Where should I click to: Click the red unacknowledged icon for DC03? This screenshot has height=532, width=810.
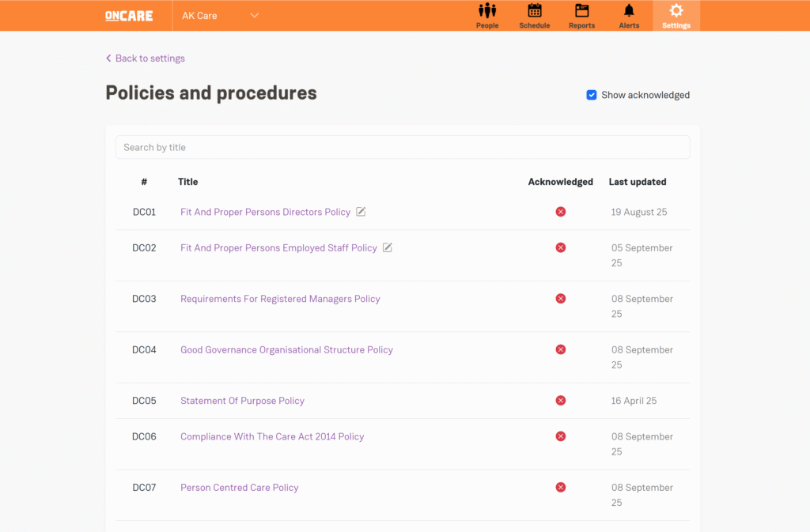click(561, 299)
